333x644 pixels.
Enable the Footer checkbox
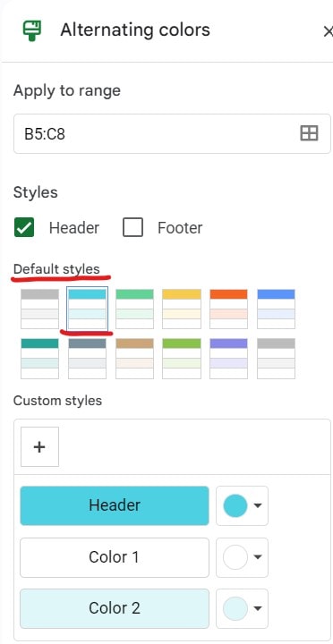[132, 227]
